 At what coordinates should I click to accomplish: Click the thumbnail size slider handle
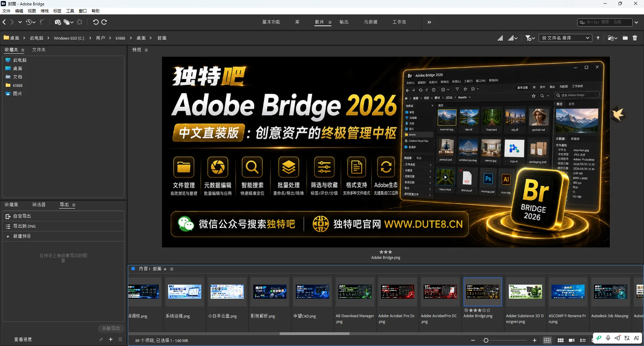486,340
